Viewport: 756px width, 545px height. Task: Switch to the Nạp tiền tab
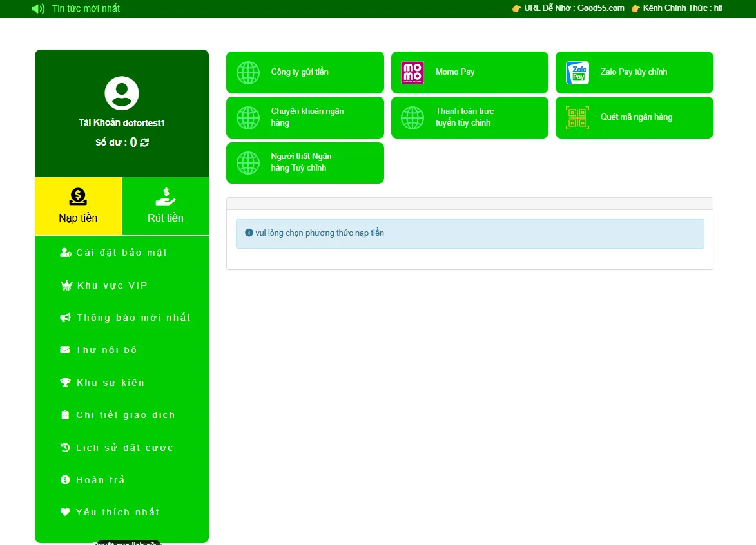78,206
